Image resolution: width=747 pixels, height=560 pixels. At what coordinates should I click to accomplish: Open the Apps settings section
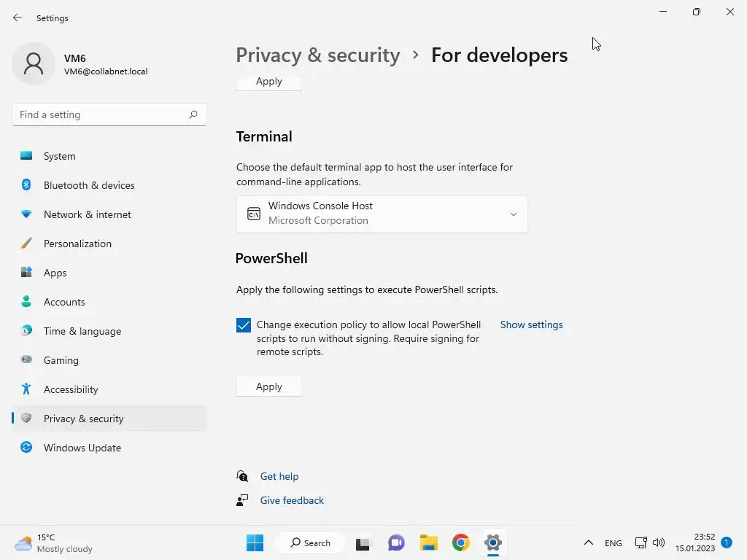(55, 273)
